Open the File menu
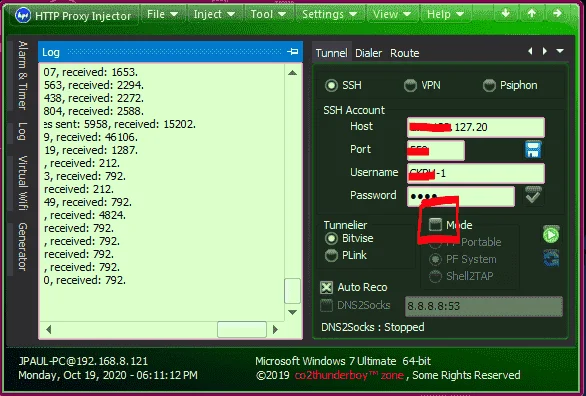Image resolution: width=586 pixels, height=396 pixels. (162, 14)
